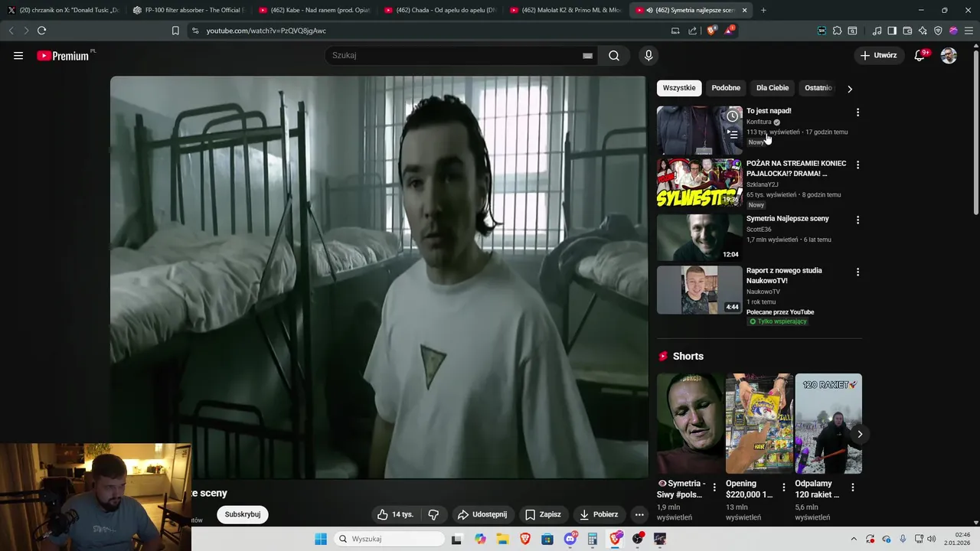This screenshot has height=551, width=980.
Task: Dislike the video with thumbs-down
Action: pyautogui.click(x=433, y=514)
